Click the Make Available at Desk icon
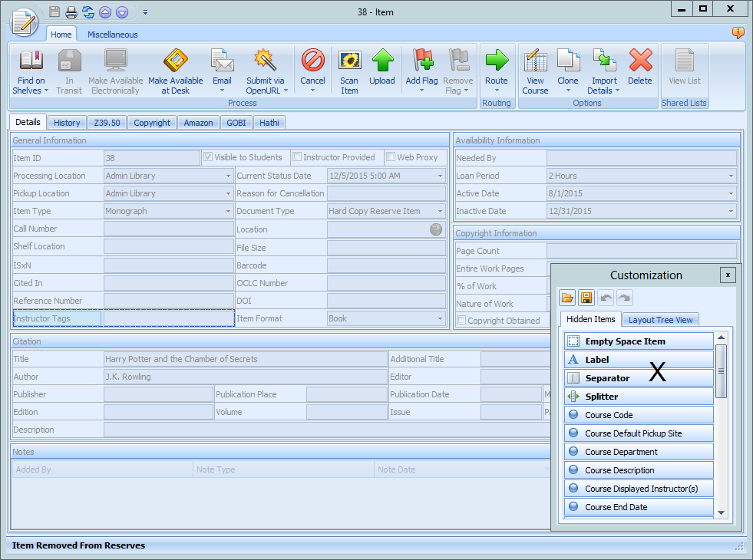753x560 pixels. [175, 69]
